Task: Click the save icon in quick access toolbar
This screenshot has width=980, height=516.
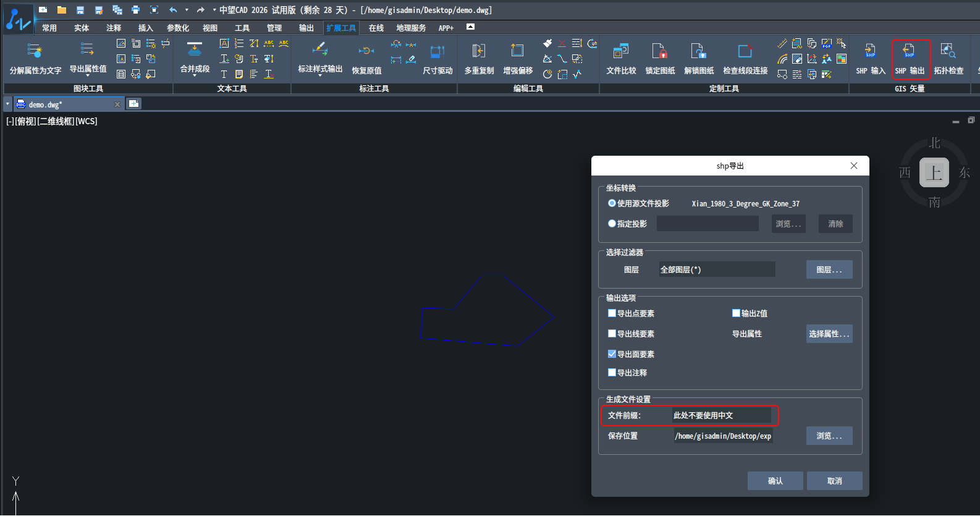Action: pyautogui.click(x=80, y=10)
